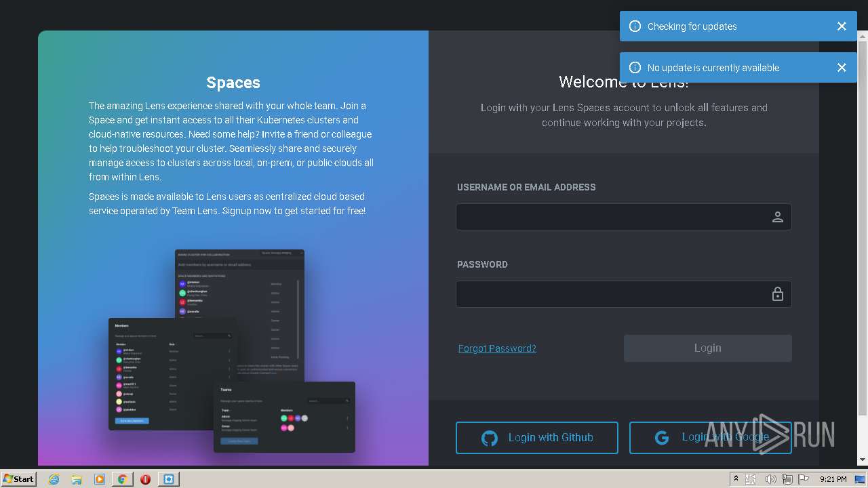
Task: Click the Google logo icon
Action: point(662,438)
